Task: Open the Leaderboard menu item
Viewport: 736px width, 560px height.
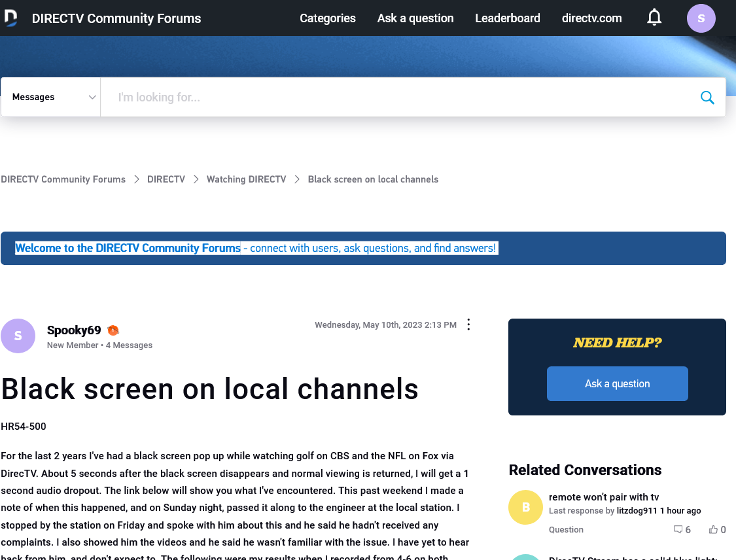Action: [x=508, y=18]
